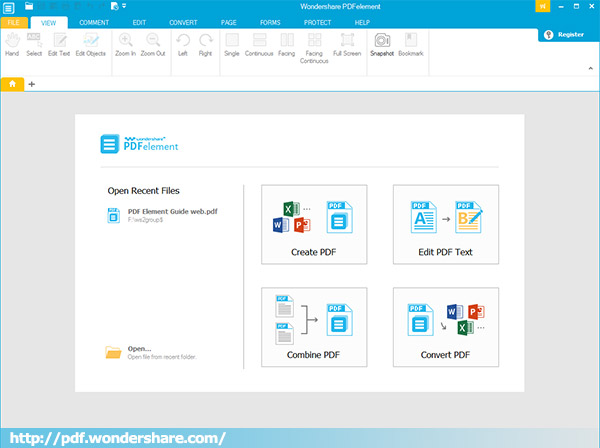Screen dimensions: 600x448
Task: Open recent file PDF Element Guide web.pdf
Action: tap(163, 215)
